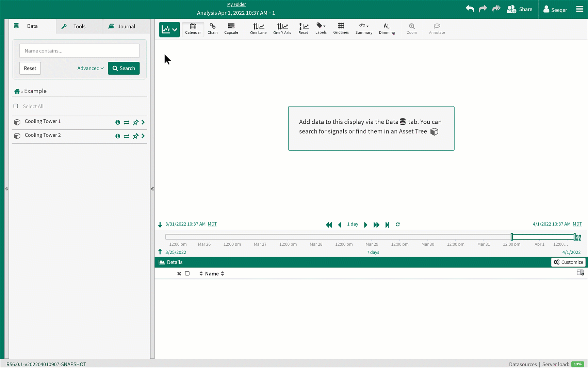Collapse the far-left sidebar chevron
The width and height of the screenshot is (588, 368).
click(x=6, y=189)
